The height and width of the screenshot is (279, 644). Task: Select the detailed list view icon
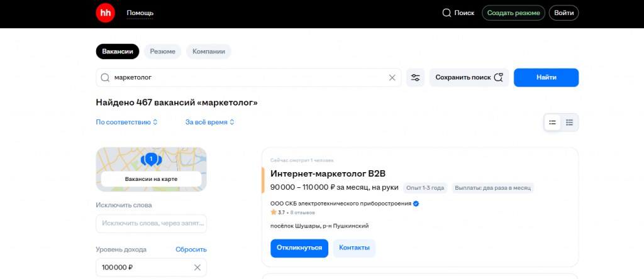tap(569, 123)
